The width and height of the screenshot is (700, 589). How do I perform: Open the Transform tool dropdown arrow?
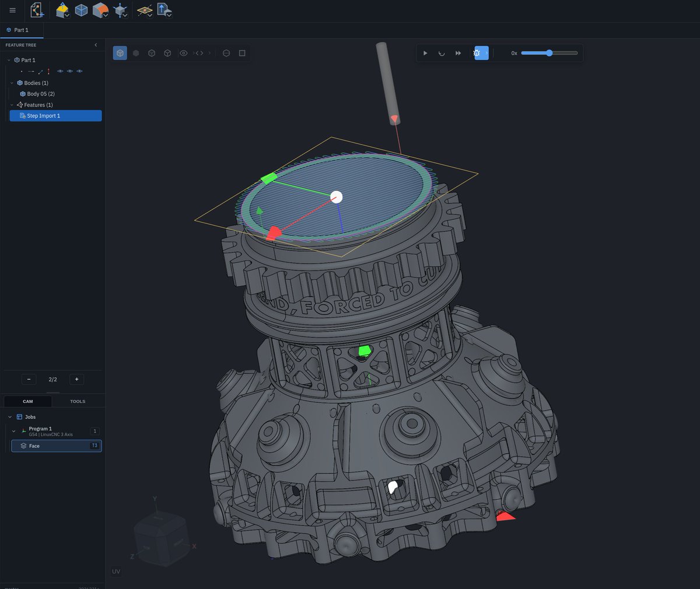coord(125,15)
